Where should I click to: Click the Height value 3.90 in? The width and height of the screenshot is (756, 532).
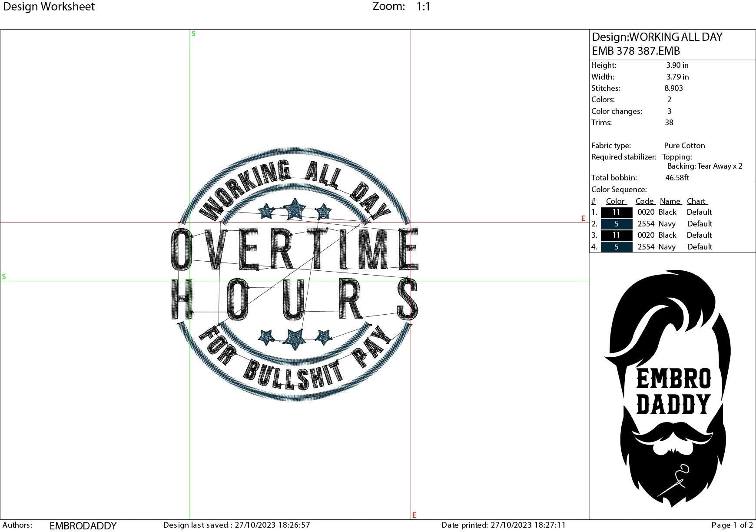tap(677, 65)
